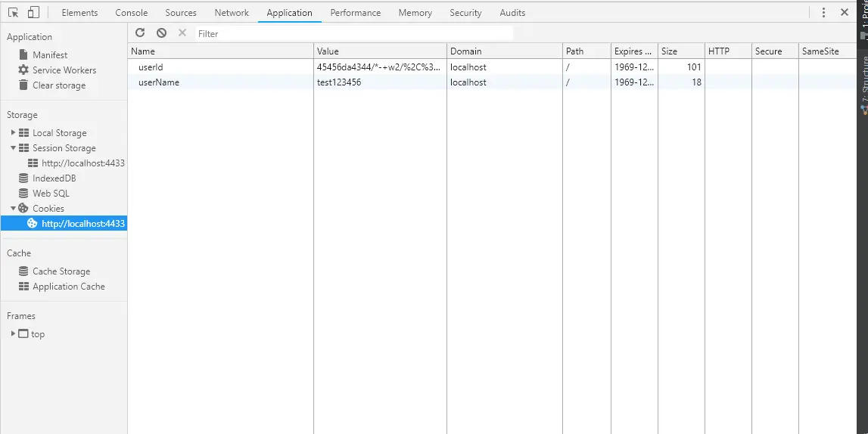Image resolution: width=868 pixels, height=434 pixels.
Task: Sort cookies by the Path column
Action: pyautogui.click(x=586, y=51)
